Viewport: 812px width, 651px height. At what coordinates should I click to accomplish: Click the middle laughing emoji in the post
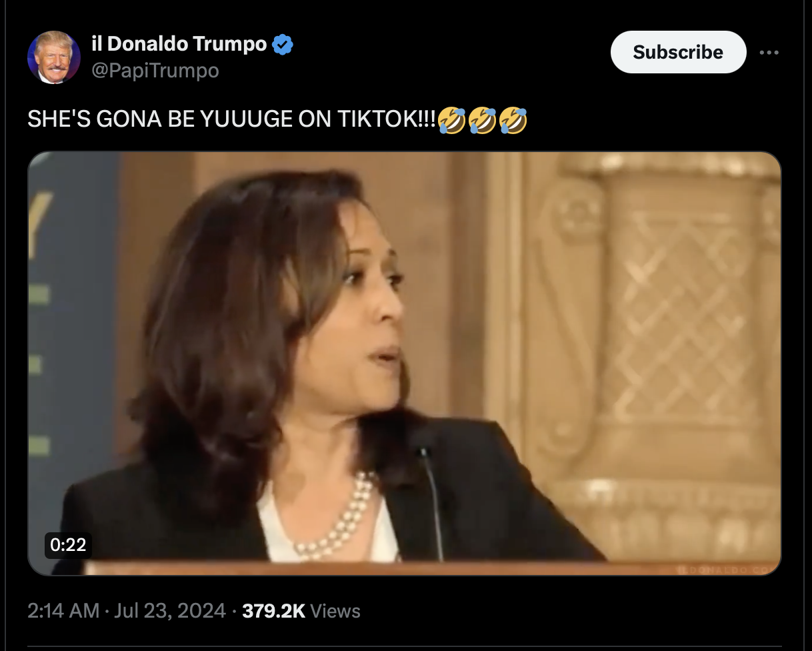coord(483,119)
